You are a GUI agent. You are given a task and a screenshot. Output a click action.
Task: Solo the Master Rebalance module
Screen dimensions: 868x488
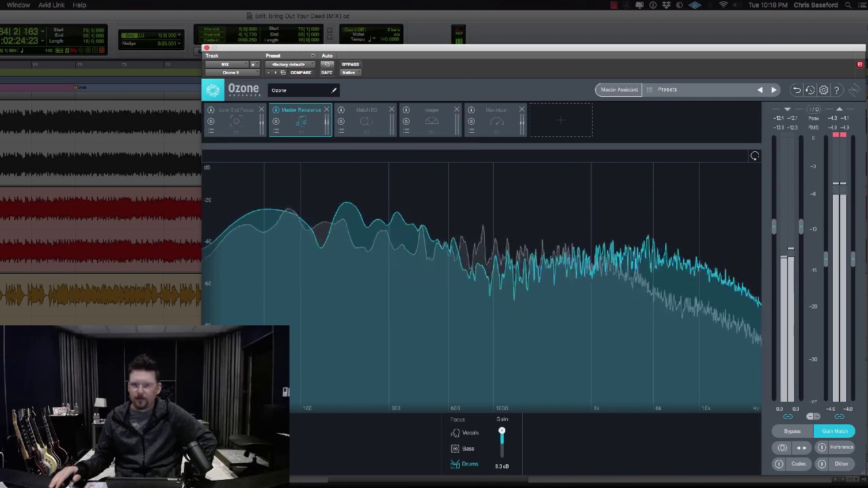coord(276,121)
